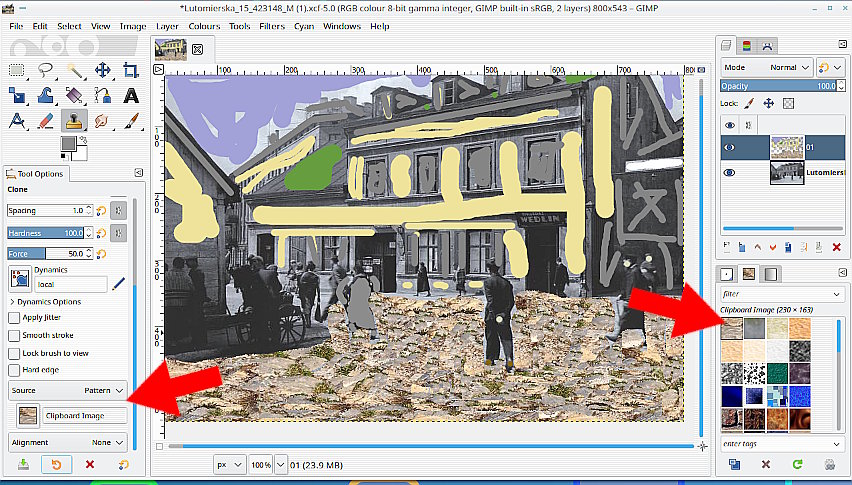Open the zoom percentage dropdown arrow
This screenshot has width=852, height=485.
pyautogui.click(x=280, y=465)
